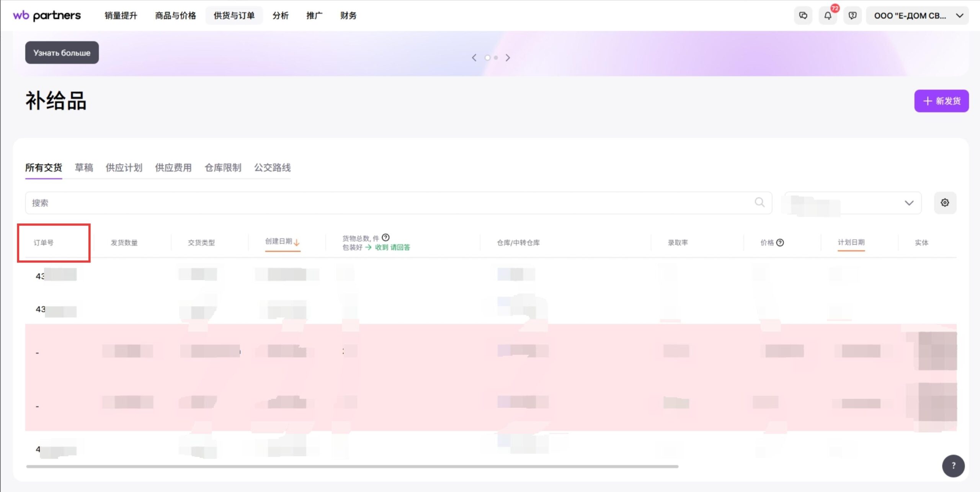Image resolution: width=980 pixels, height=492 pixels.
Task: Open the chat messages icon
Action: coord(803,16)
